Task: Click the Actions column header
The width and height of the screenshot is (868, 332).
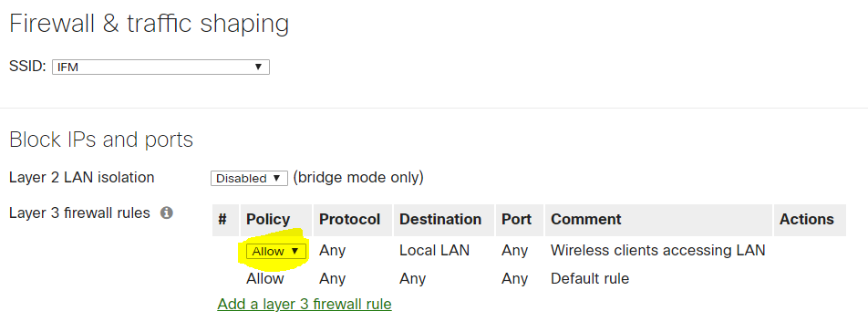Action: 807,220
